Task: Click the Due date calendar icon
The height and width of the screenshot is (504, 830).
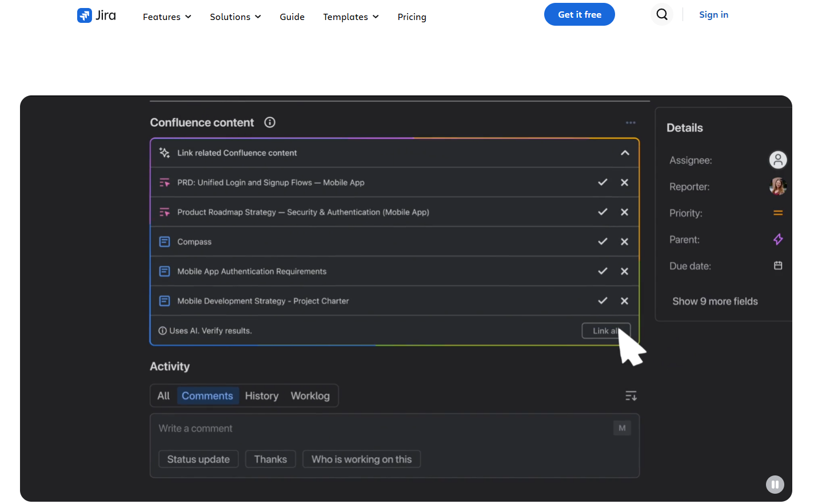Action: click(x=778, y=266)
